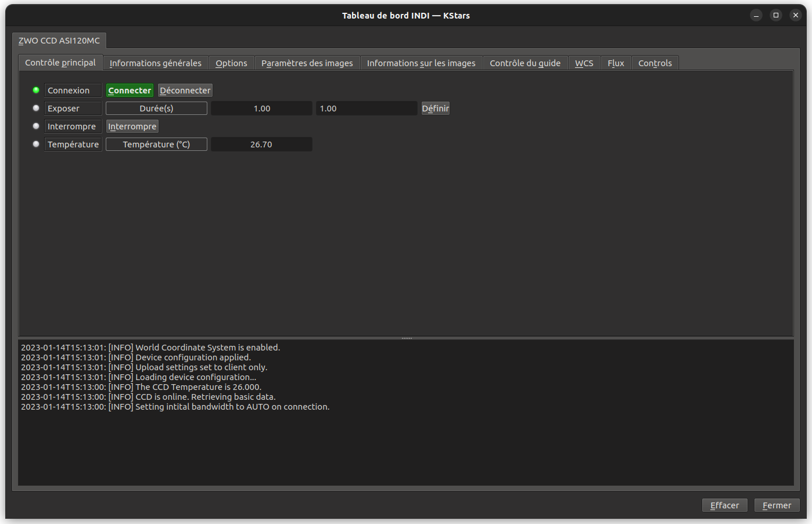Click the Exposer status indicator light
This screenshot has width=812, height=524.
tap(36, 108)
